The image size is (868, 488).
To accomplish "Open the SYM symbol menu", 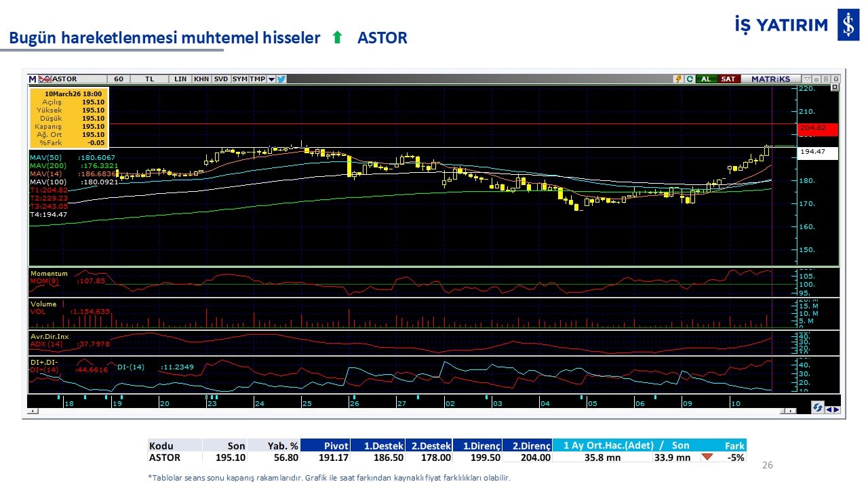I will (x=239, y=79).
